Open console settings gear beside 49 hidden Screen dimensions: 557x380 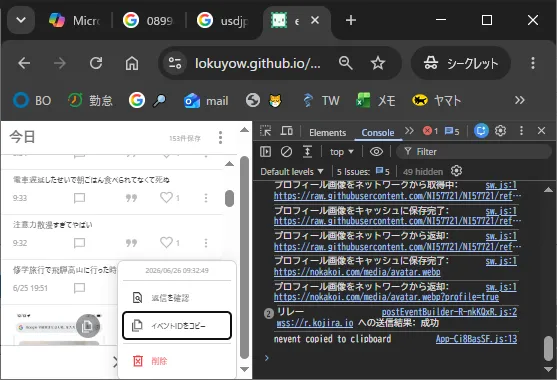[x=456, y=171]
